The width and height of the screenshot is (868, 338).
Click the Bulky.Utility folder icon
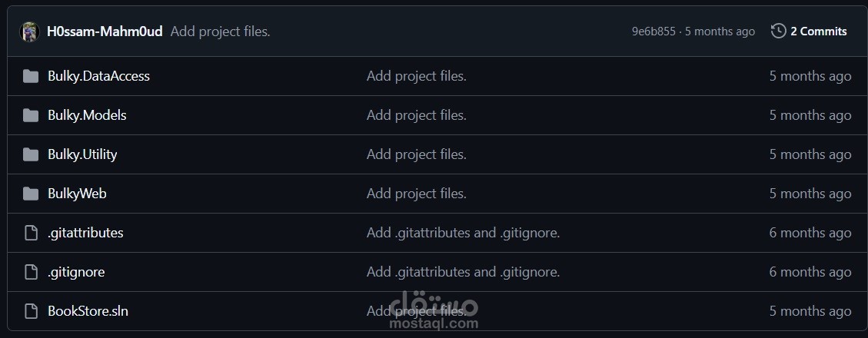31,154
